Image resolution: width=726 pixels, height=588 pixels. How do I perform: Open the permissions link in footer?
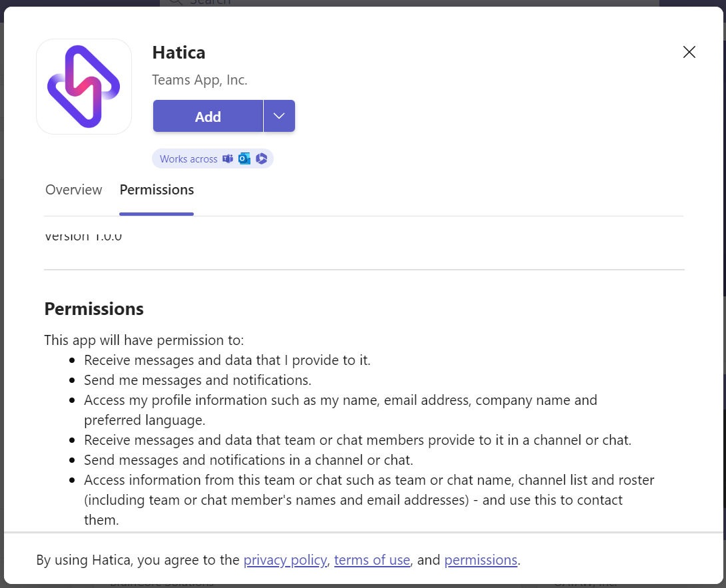pyautogui.click(x=481, y=560)
